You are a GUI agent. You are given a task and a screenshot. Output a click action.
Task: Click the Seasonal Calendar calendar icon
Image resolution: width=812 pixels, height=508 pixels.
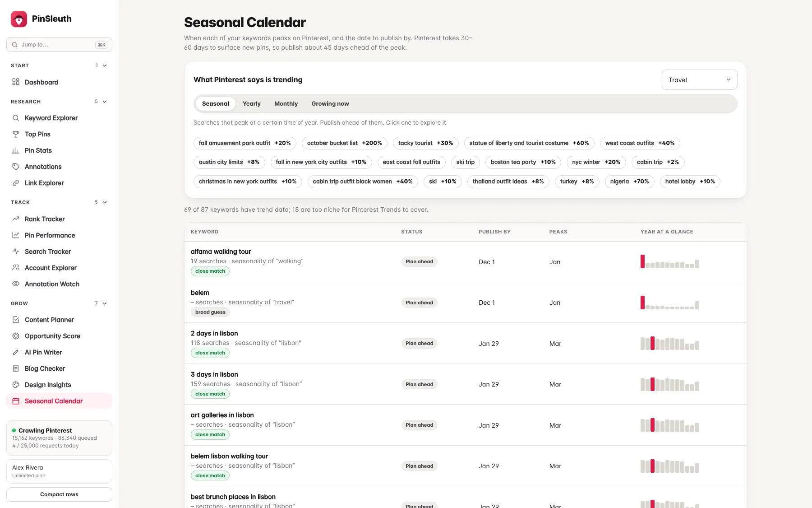pyautogui.click(x=16, y=401)
